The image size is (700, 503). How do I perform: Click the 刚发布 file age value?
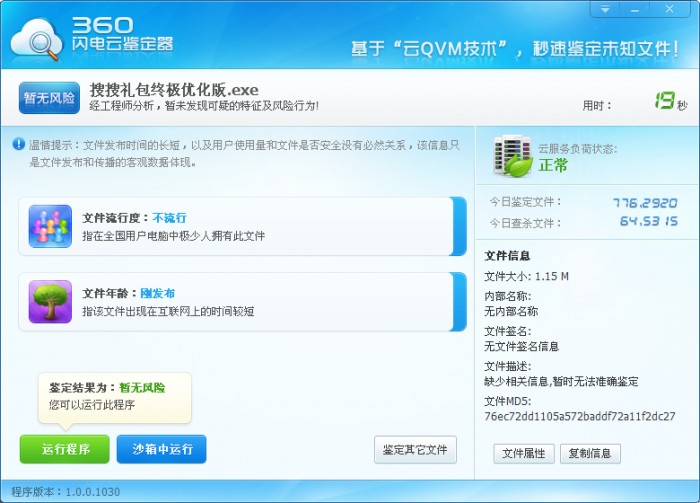pyautogui.click(x=158, y=293)
